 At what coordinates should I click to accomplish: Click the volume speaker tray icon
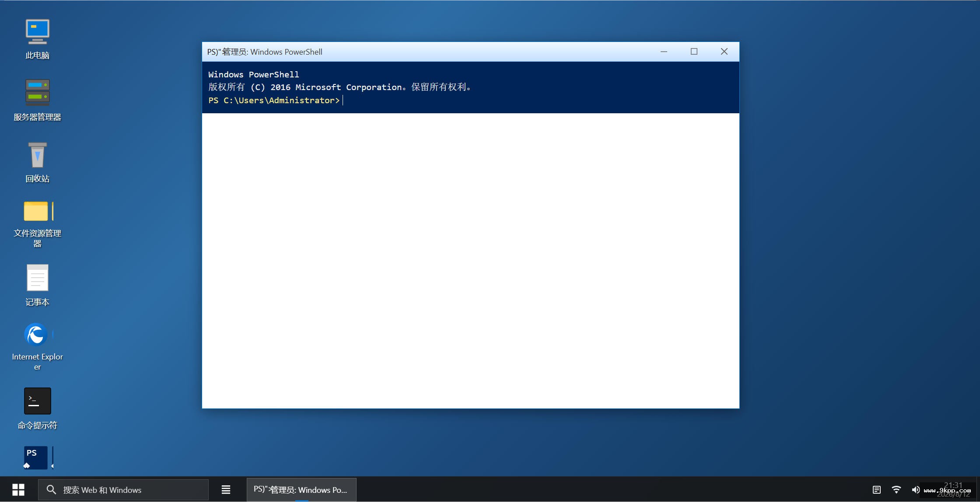[916, 490]
